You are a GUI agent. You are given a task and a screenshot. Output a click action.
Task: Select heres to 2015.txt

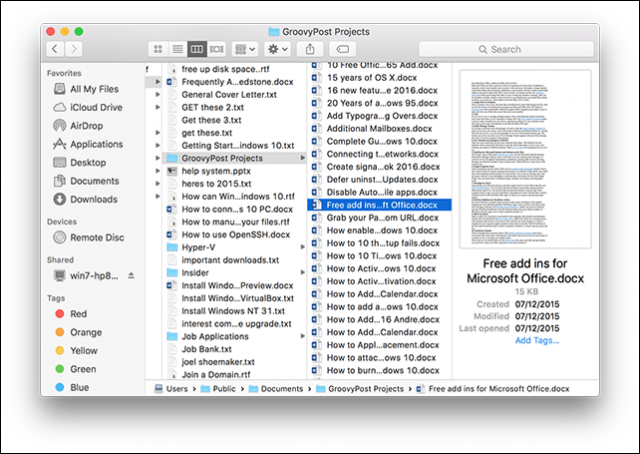[235, 183]
